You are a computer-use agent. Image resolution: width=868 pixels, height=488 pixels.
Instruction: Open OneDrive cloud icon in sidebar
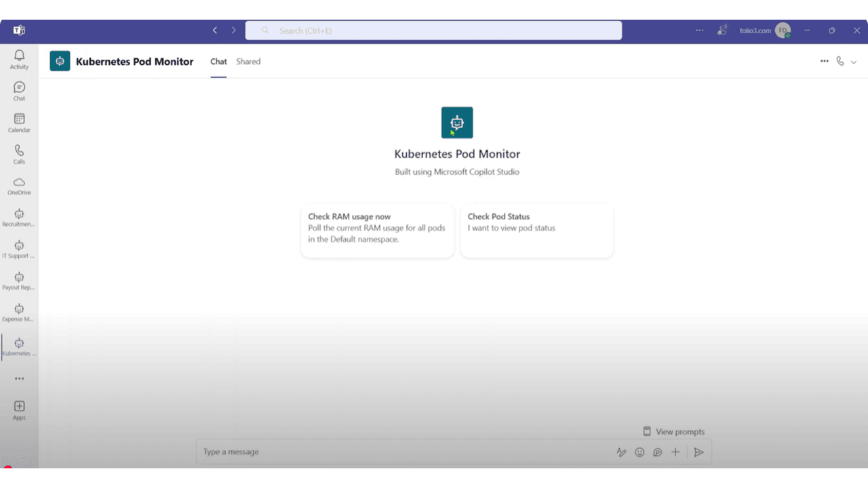point(19,186)
